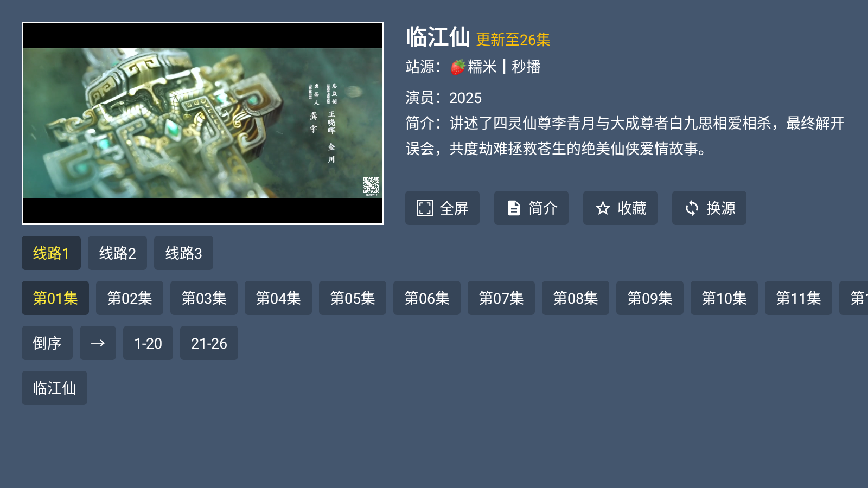This screenshot has width=868, height=488.
Task: Select episode 第11集
Action: [799, 298]
